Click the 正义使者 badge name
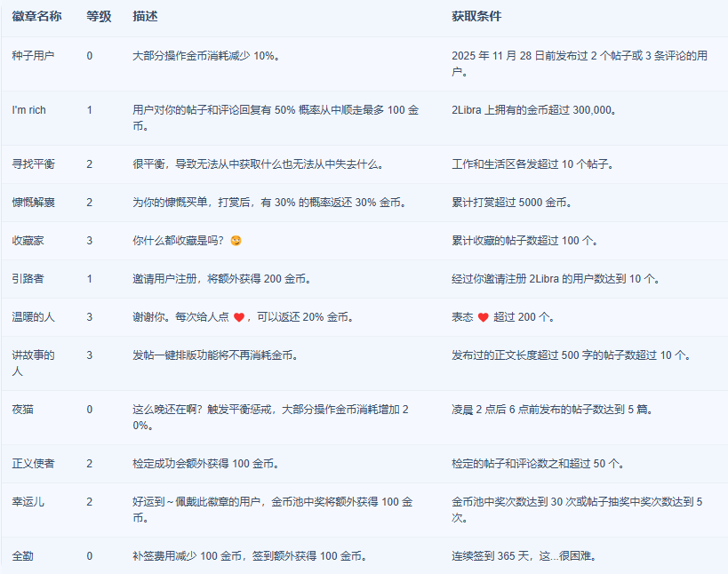Image resolution: width=728 pixels, height=574 pixels. 33,464
